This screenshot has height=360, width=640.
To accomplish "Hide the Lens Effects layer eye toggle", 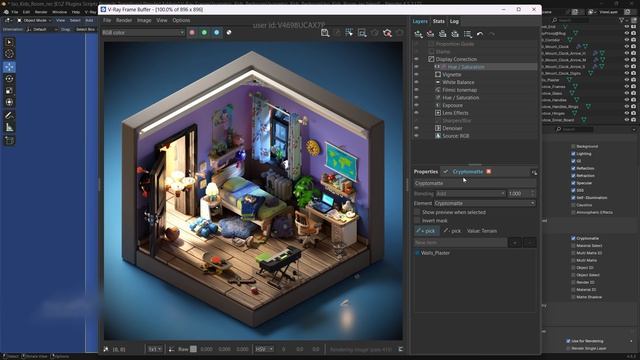I will (416, 113).
